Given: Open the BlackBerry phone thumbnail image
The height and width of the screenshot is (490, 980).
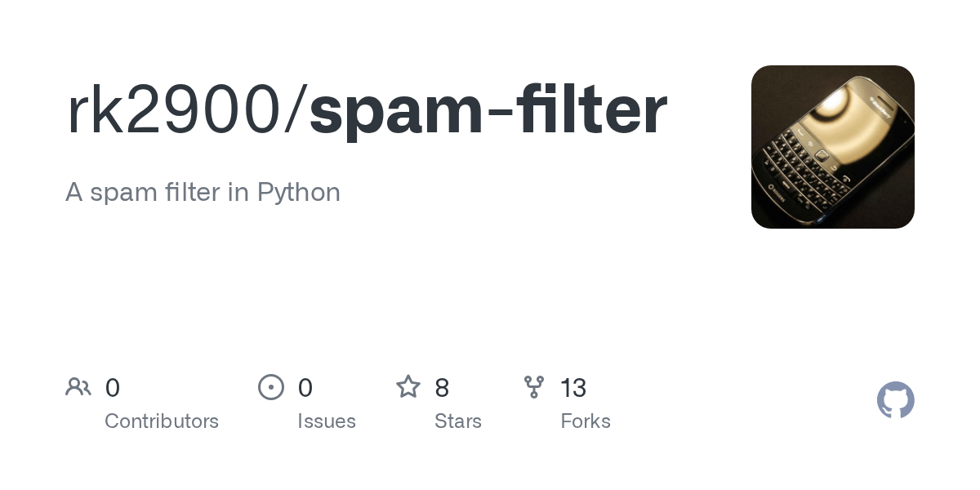Looking at the screenshot, I should click(x=833, y=147).
